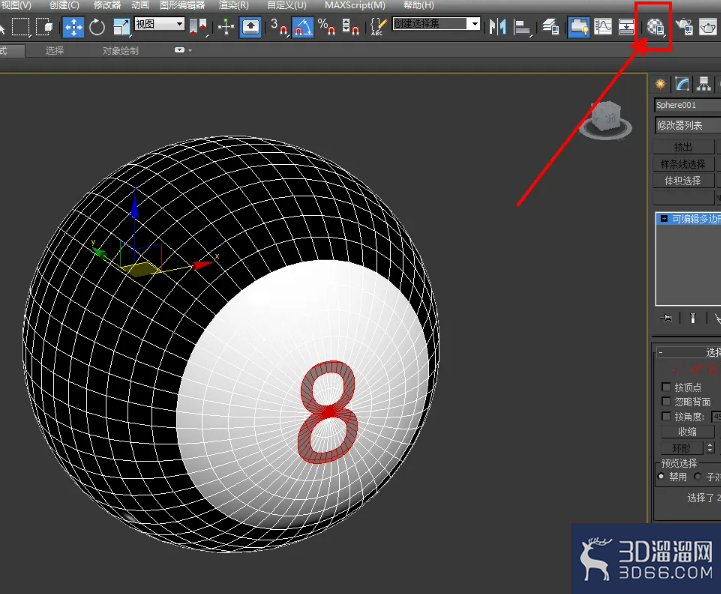721x594 pixels.
Task: Switch to the 选择 ribbon tab
Action: point(54,51)
